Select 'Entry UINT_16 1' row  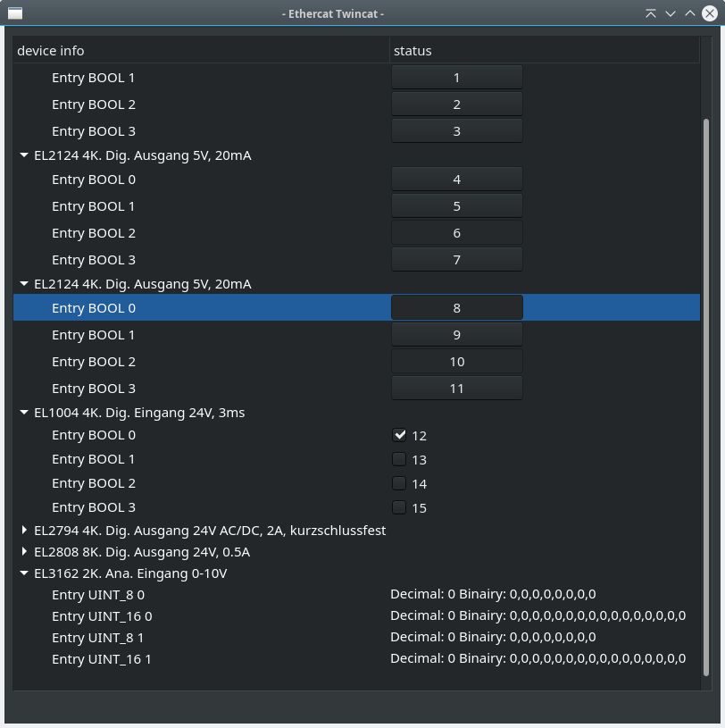(356, 658)
